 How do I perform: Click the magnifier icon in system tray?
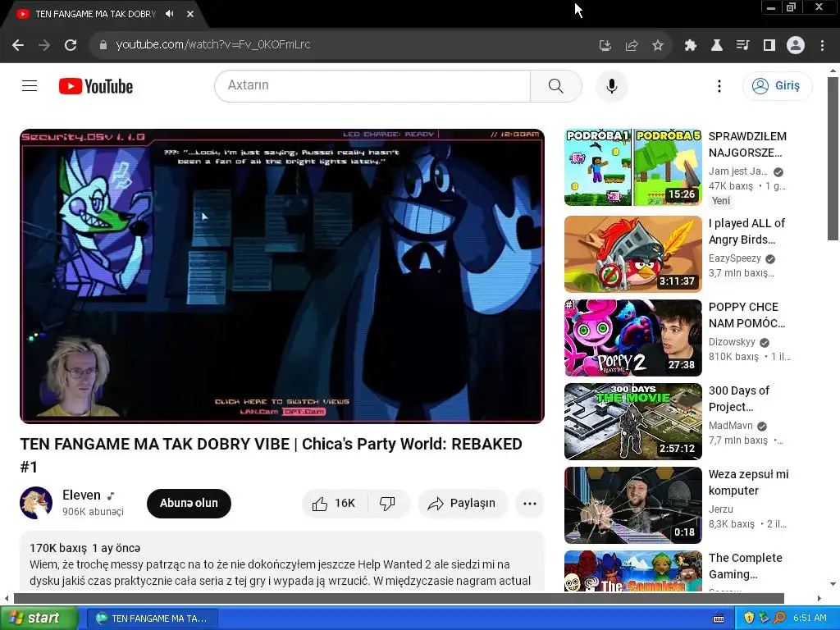pos(779,619)
